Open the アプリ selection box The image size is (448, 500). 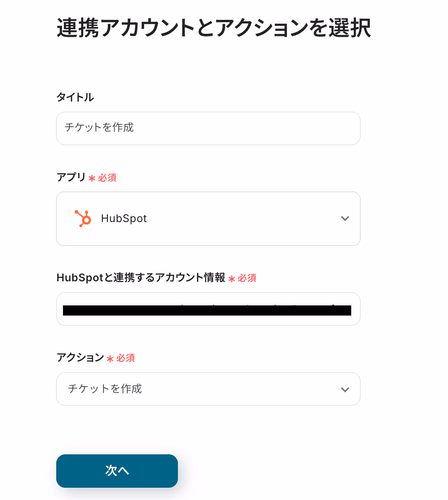[x=208, y=219]
